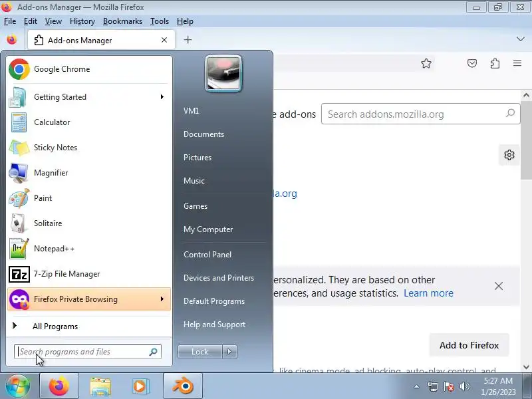This screenshot has width=532, height=399.
Task: Open a new tab with plus button
Action: tap(188, 40)
